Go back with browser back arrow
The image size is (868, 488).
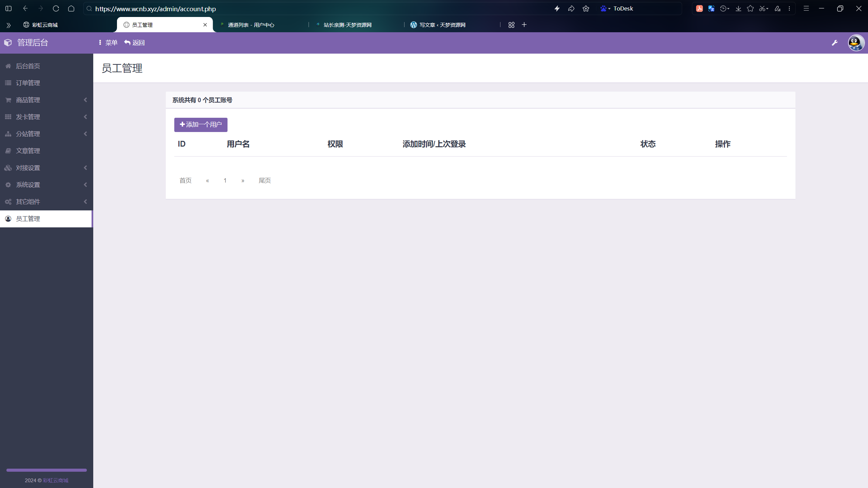[25, 8]
